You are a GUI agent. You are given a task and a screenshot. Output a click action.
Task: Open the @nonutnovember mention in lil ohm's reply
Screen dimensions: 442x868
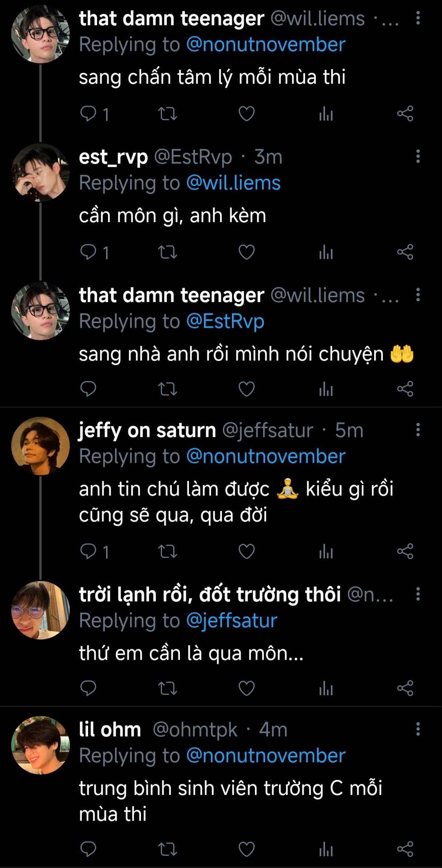[x=266, y=755]
